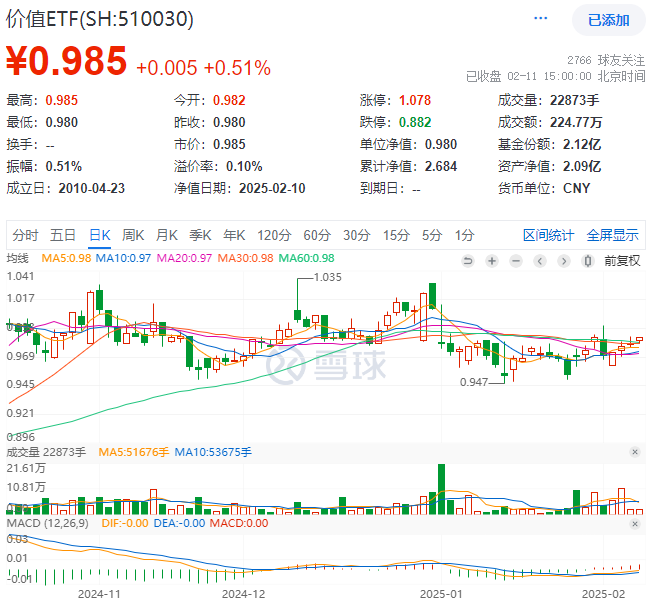Click the MA30:0.98 moving average label
Screen dimensions: 659x608
(x=245, y=258)
